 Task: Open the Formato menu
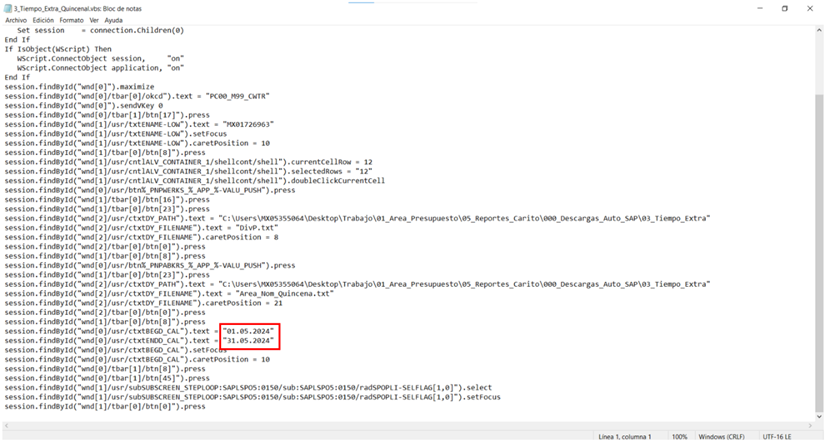click(x=71, y=20)
